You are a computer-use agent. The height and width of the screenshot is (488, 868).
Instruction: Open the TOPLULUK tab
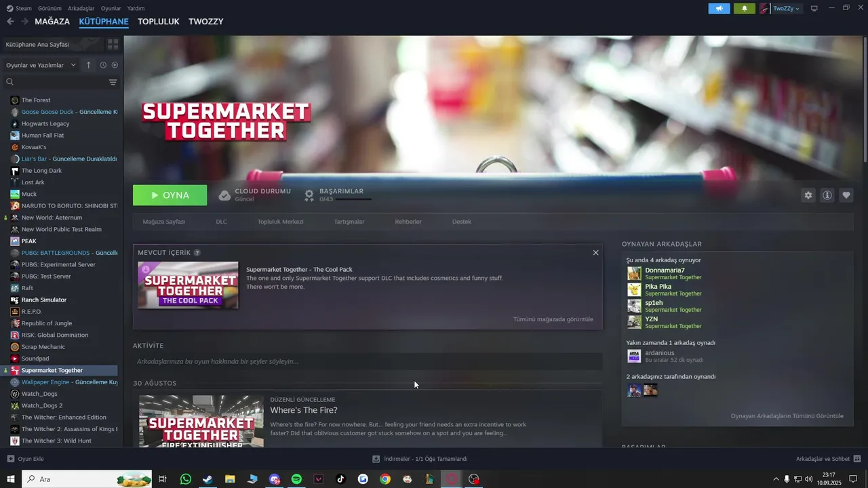pos(159,22)
